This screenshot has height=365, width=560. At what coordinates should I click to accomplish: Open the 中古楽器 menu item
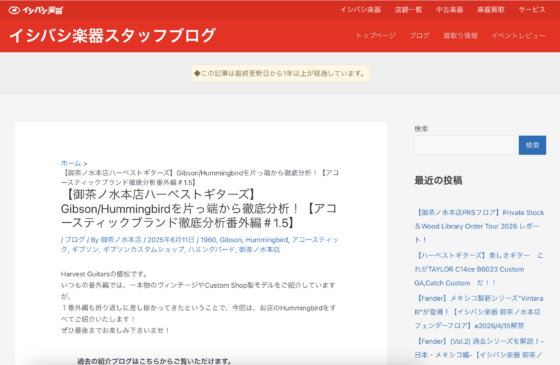tap(449, 10)
